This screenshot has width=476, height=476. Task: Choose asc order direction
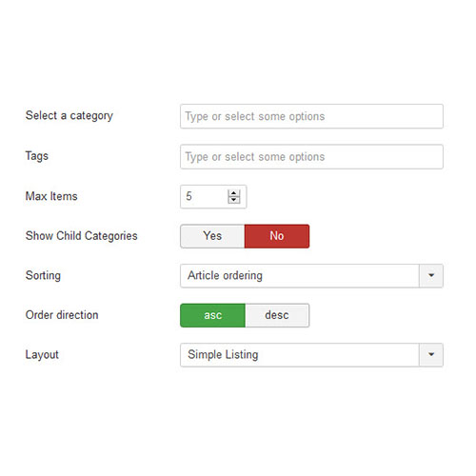click(212, 315)
